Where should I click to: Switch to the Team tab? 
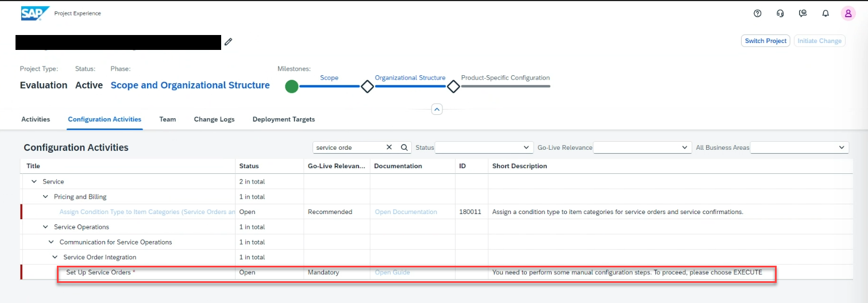click(x=168, y=119)
